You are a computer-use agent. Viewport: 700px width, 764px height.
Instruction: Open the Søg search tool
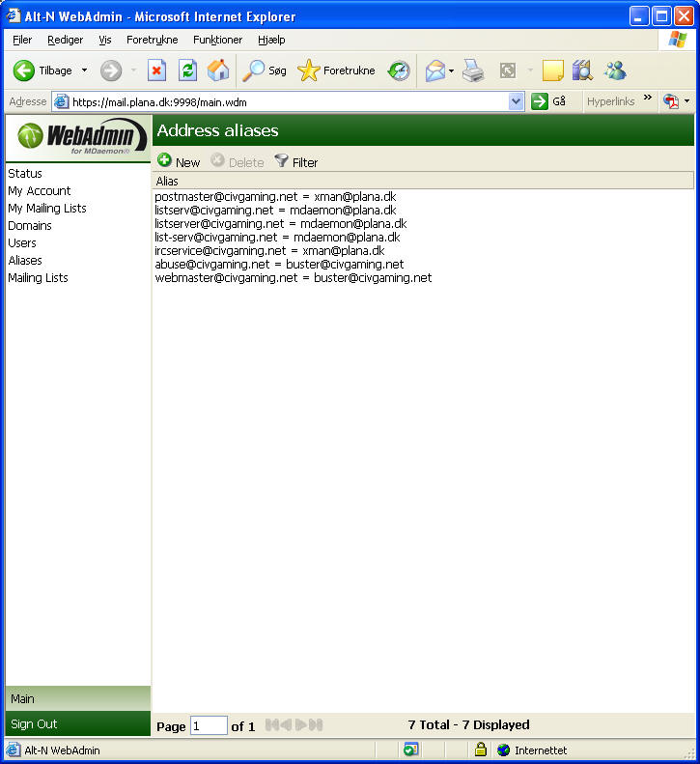265,71
